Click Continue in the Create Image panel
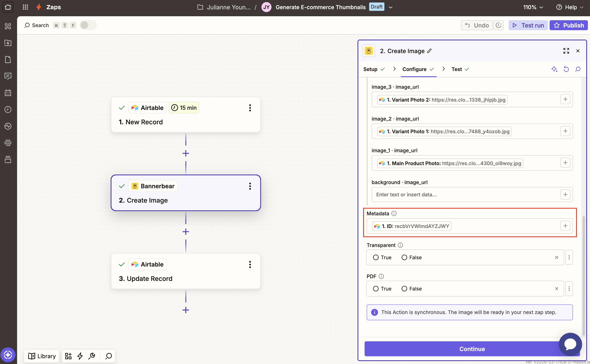The width and height of the screenshot is (590, 364). point(472,349)
